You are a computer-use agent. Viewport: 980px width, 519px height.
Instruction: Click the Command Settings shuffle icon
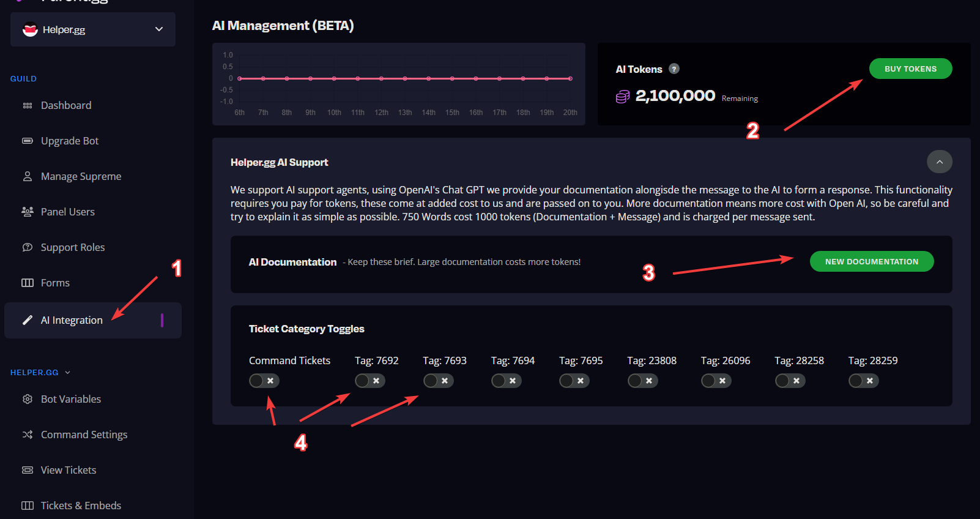pyautogui.click(x=28, y=435)
